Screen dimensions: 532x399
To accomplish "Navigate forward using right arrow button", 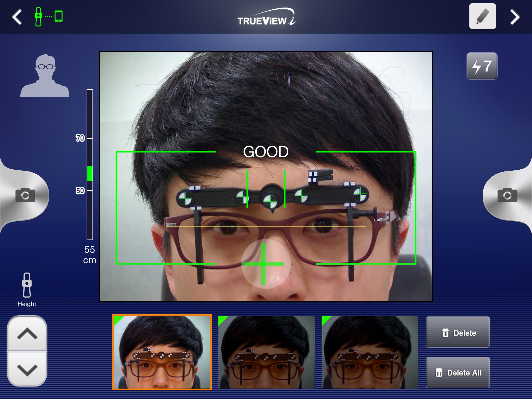I will (x=516, y=17).
